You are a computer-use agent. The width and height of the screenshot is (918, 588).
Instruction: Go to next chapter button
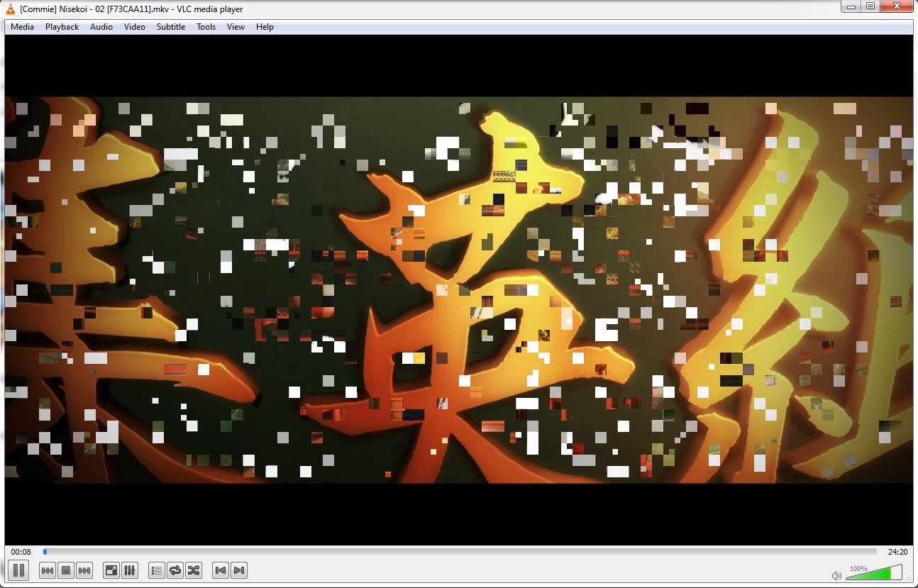click(x=239, y=570)
